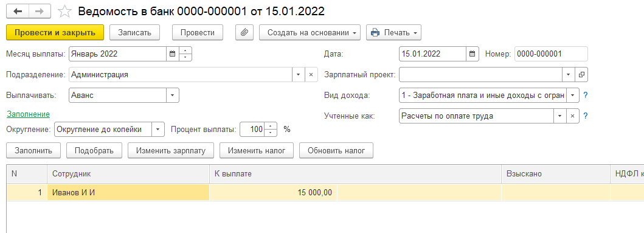
Task: Click the Провести и закрыть button
Action: [55, 32]
